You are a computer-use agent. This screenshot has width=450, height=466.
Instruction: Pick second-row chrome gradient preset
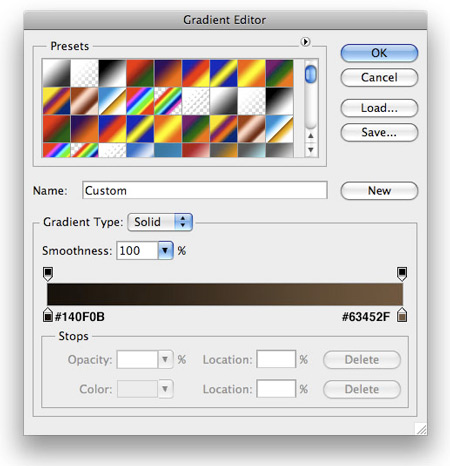click(x=112, y=101)
